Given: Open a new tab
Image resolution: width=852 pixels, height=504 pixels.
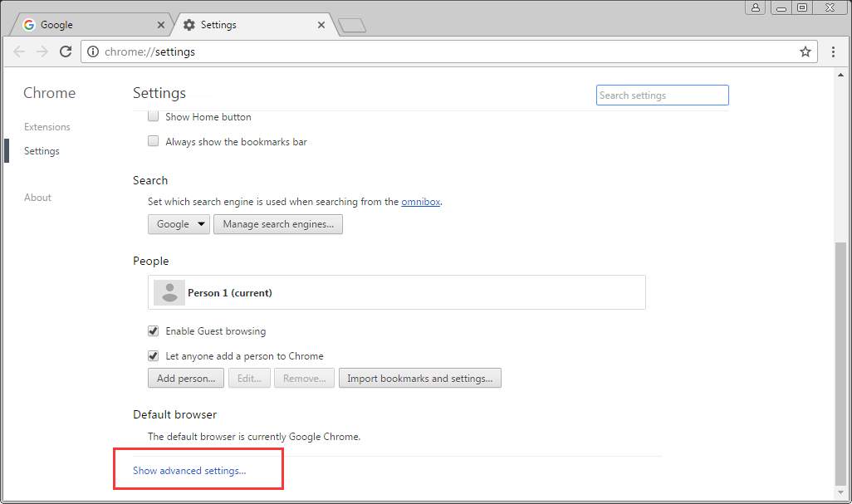Looking at the screenshot, I should 352,26.
